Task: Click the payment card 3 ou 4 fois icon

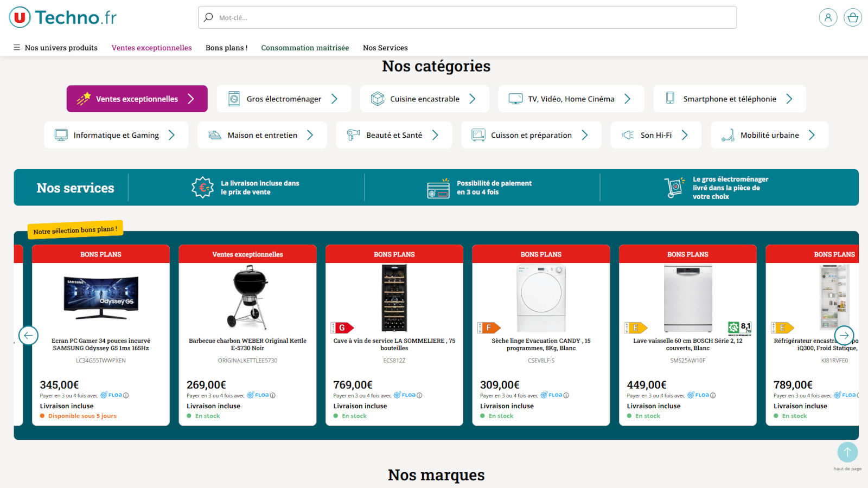Action: click(x=438, y=189)
